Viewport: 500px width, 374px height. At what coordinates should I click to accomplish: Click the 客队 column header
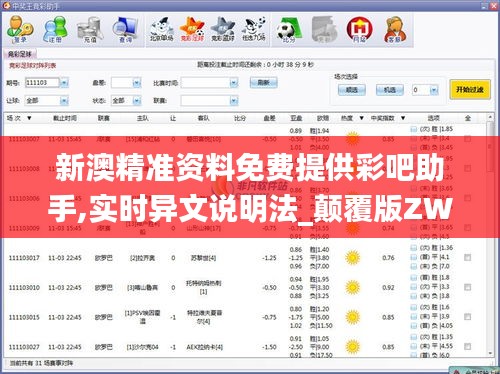pos(203,118)
